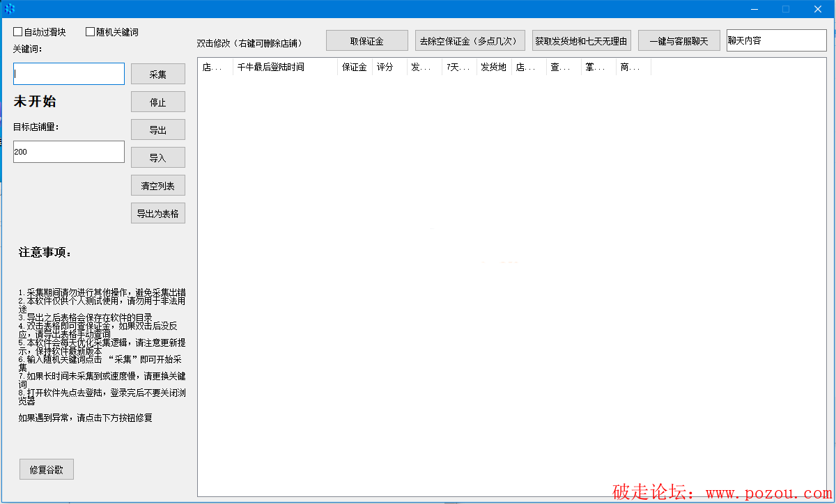This screenshot has width=836, height=504.
Task: Click the 目标店铺量 field showing 200
Action: (x=69, y=152)
